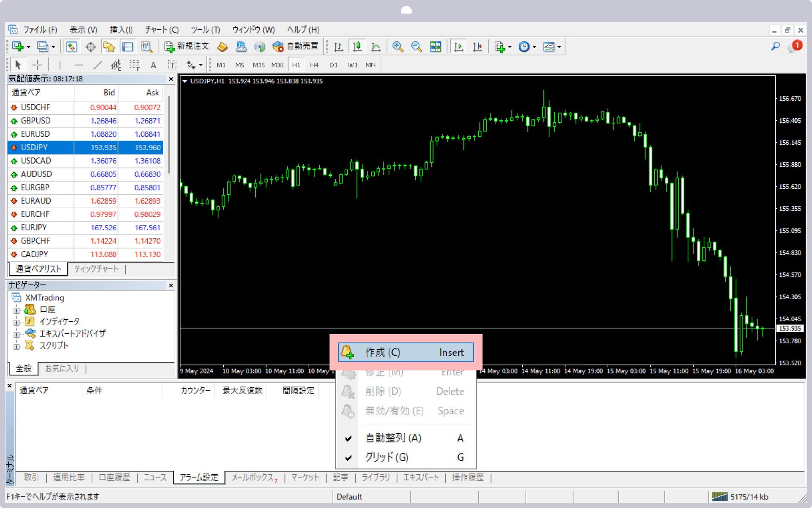Close the 気配値表示 panel
Viewport: 812px width, 508px height.
coord(171,79)
